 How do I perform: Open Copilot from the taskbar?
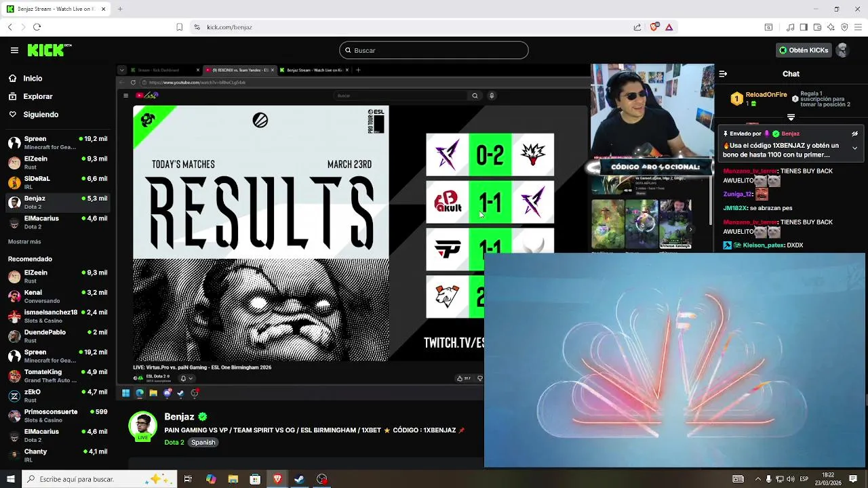(x=211, y=479)
